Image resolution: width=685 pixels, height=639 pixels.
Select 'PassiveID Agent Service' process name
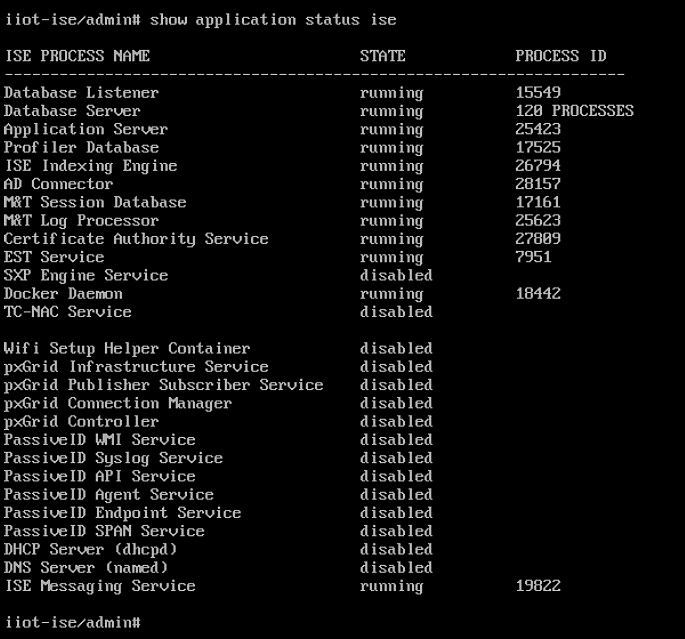point(109,495)
